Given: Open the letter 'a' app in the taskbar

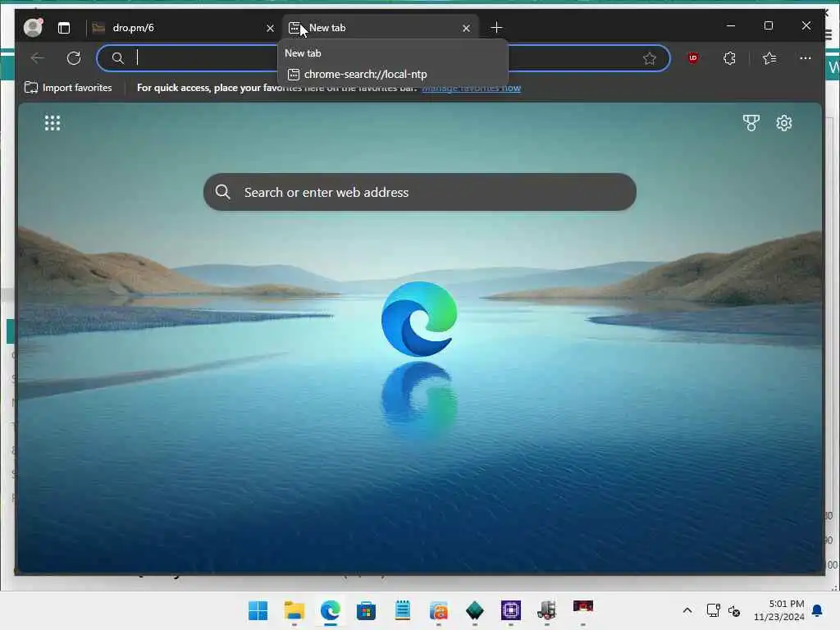Looking at the screenshot, I should pyautogui.click(x=439, y=610).
